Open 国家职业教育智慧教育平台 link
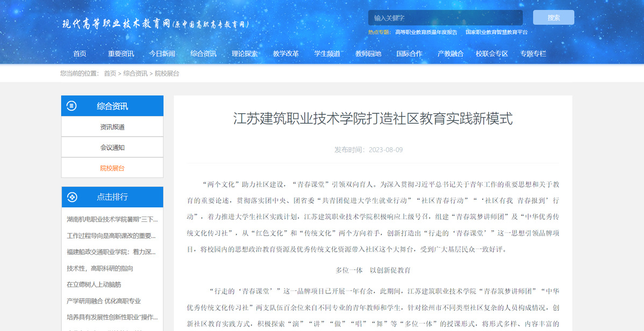This screenshot has height=331, width=644. (x=496, y=32)
